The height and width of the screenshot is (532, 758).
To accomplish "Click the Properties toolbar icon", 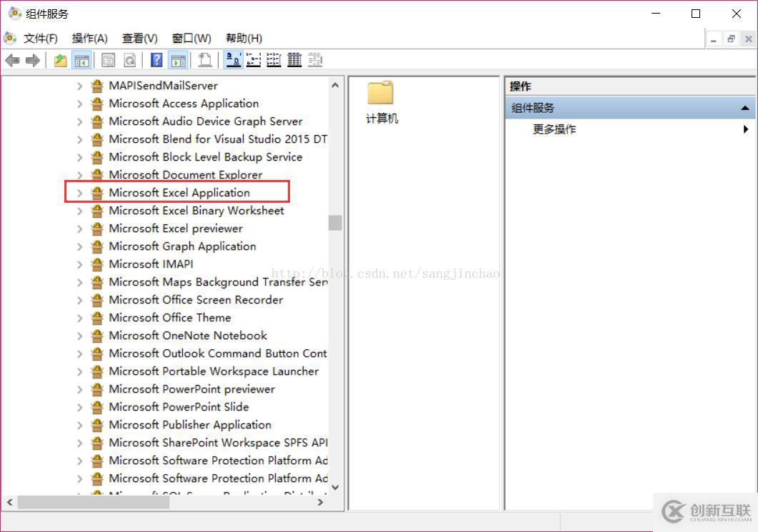I will coord(109,61).
